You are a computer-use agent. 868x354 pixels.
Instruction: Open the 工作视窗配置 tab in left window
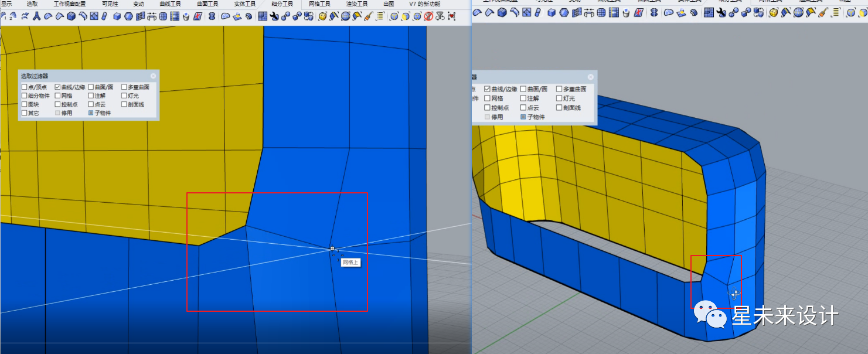[x=70, y=4]
